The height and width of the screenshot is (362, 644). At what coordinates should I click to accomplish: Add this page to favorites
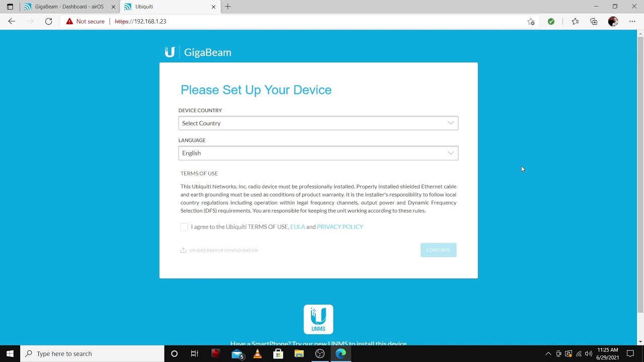(531, 21)
